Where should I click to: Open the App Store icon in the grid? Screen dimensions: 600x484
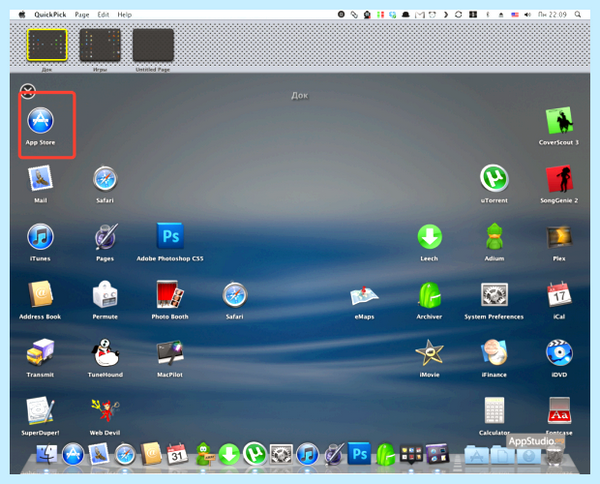(41, 121)
